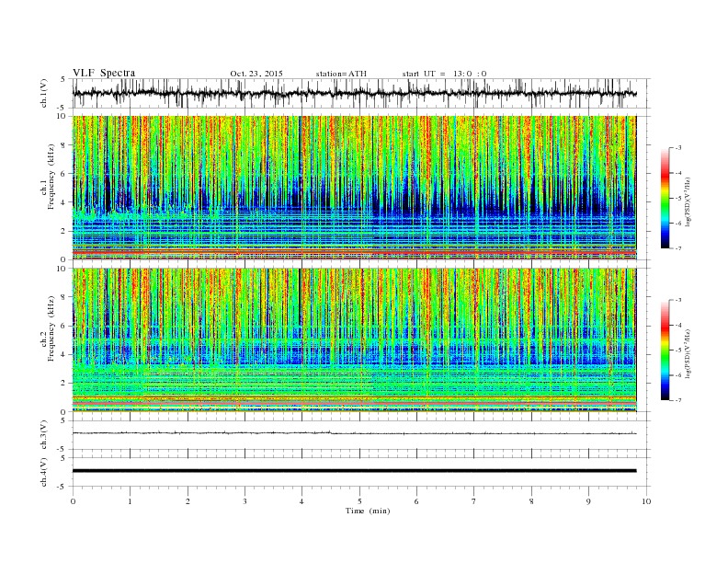Click tick label "3" on the Time axis
Screen dimensions: 728x563
[x=245, y=501]
